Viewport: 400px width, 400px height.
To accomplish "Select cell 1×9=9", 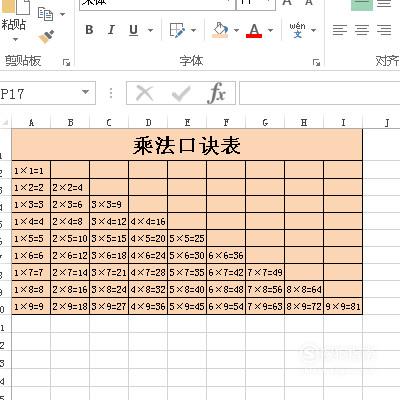I will 31,306.
